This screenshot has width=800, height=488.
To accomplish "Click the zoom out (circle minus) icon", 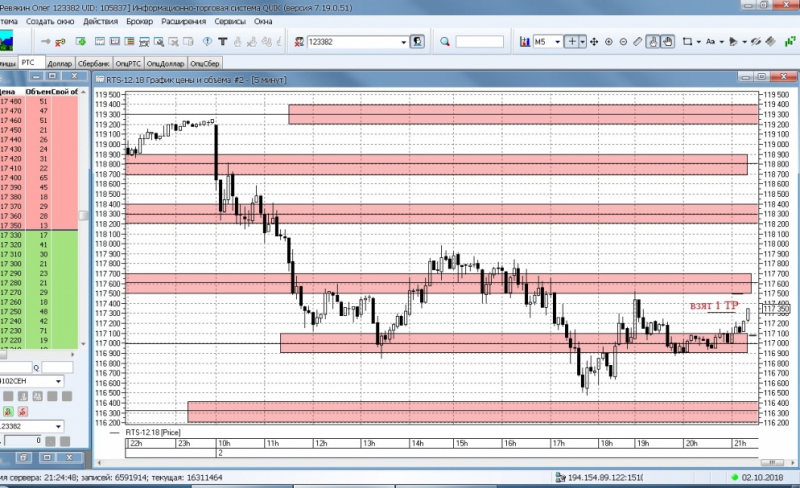I will click(x=623, y=42).
